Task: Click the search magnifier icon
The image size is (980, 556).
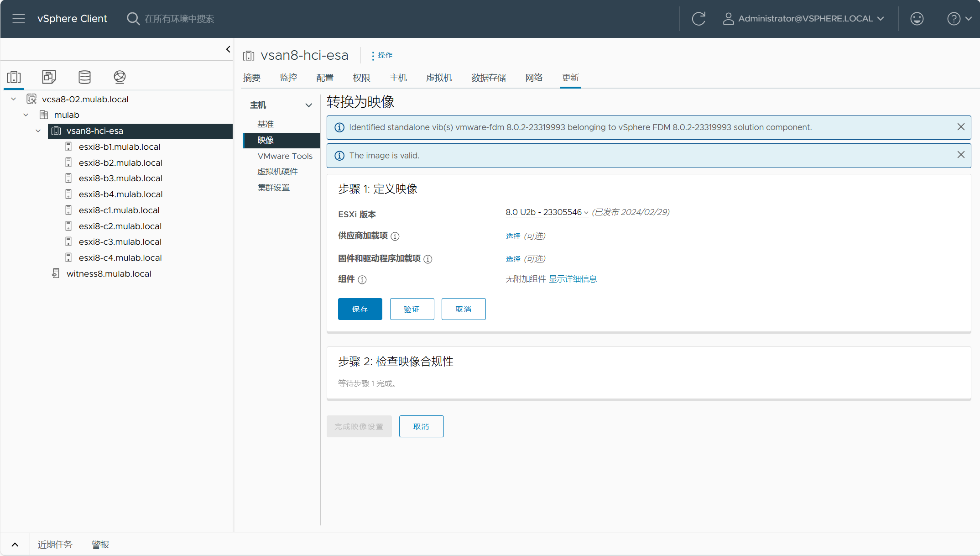Action: tap(133, 19)
